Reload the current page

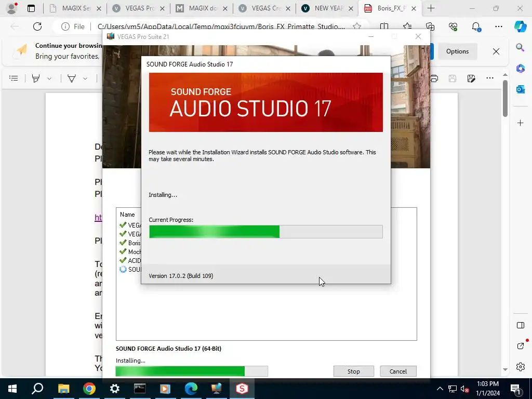37,26
